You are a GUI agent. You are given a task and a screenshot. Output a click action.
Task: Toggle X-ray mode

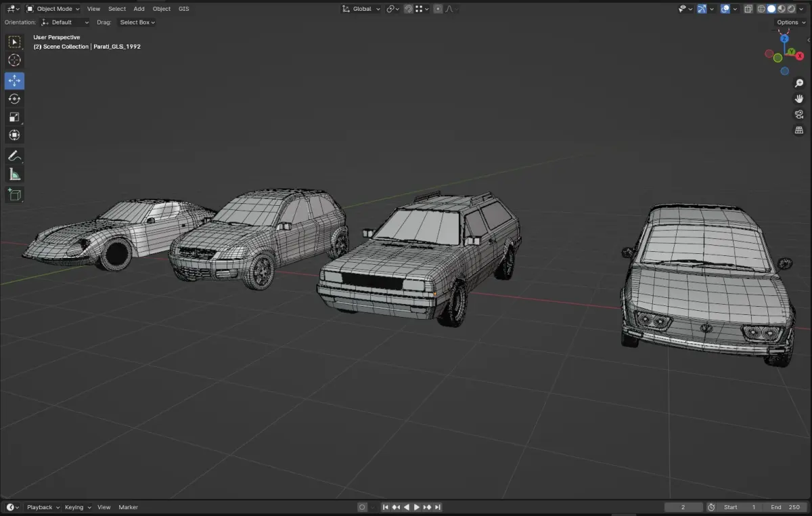tap(748, 9)
